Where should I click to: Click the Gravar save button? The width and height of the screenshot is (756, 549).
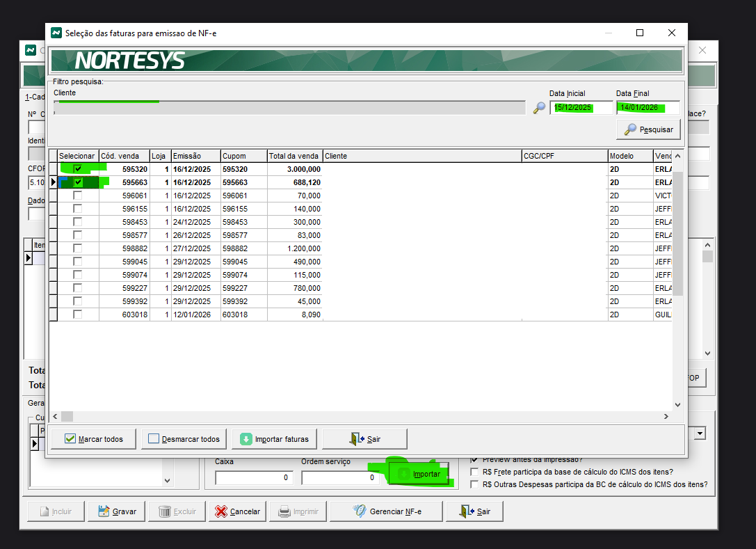116,511
